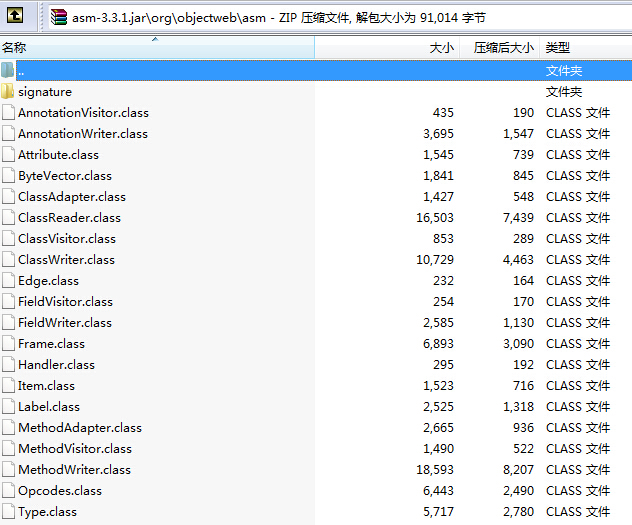Click packed size 3,090 of Frame.class
The width and height of the screenshot is (632, 525).
click(518, 344)
